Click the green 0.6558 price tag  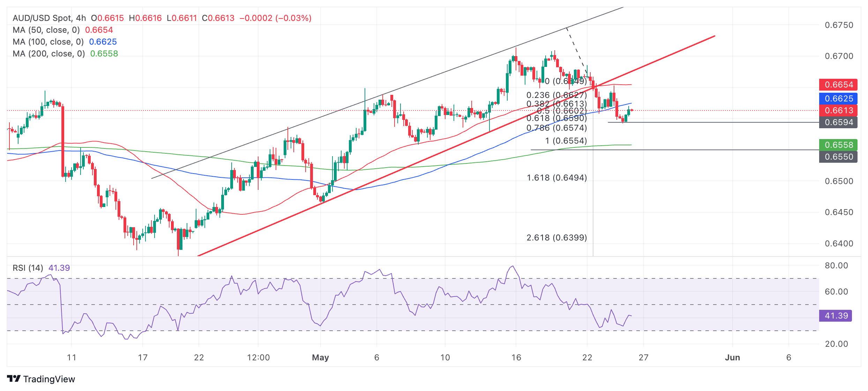[838, 145]
